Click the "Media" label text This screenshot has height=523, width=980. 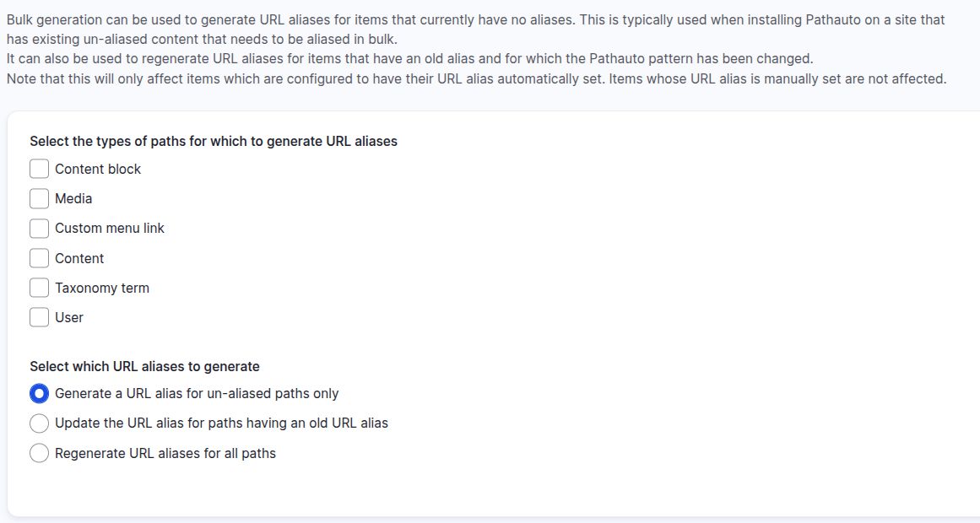73,199
